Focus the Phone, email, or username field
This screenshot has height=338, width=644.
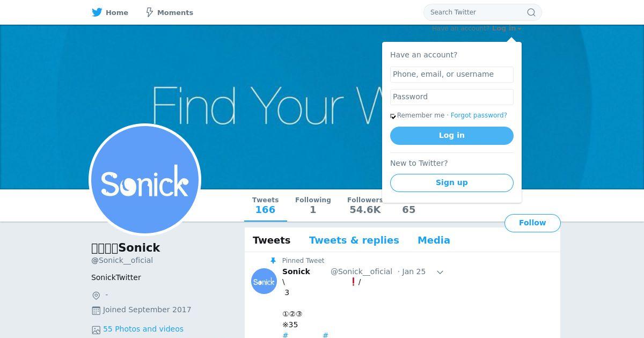[452, 75]
